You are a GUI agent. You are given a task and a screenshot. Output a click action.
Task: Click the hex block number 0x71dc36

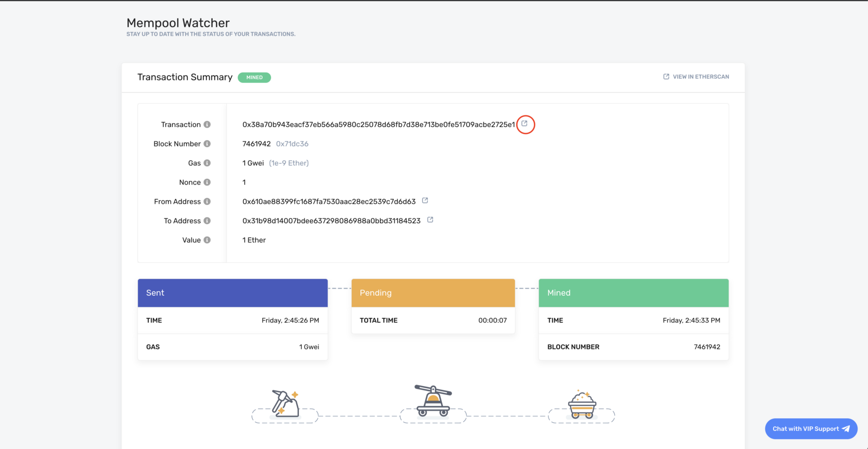click(292, 144)
